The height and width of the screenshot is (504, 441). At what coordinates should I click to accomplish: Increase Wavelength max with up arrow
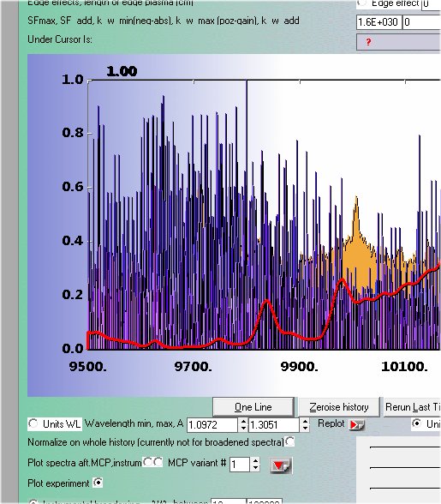[306, 422]
